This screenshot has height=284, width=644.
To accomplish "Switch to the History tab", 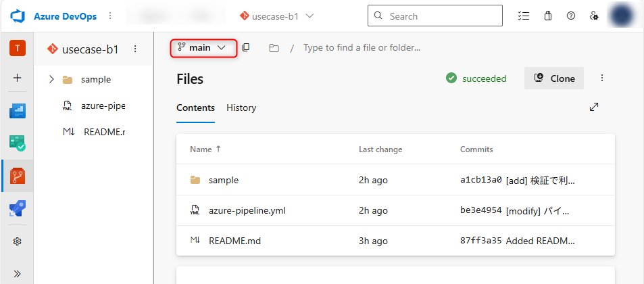I will [x=241, y=108].
